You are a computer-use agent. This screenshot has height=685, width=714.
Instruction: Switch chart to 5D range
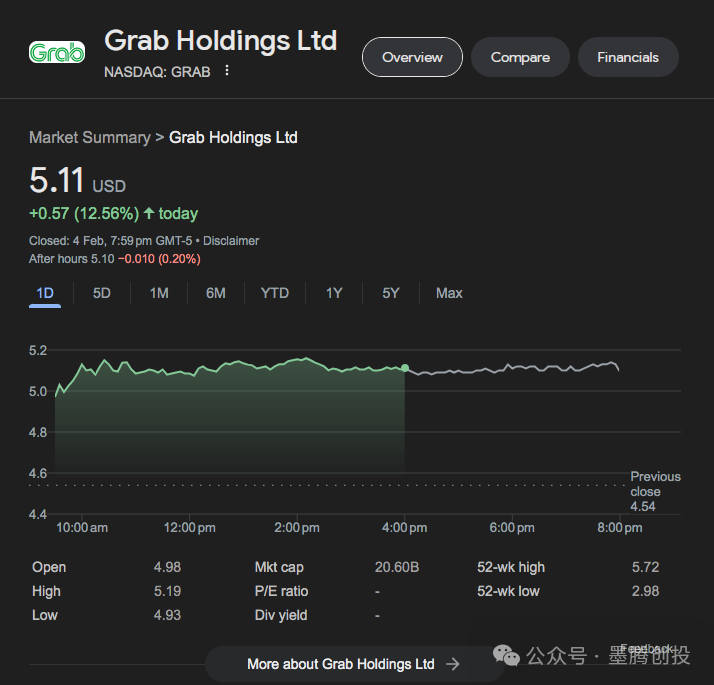102,293
